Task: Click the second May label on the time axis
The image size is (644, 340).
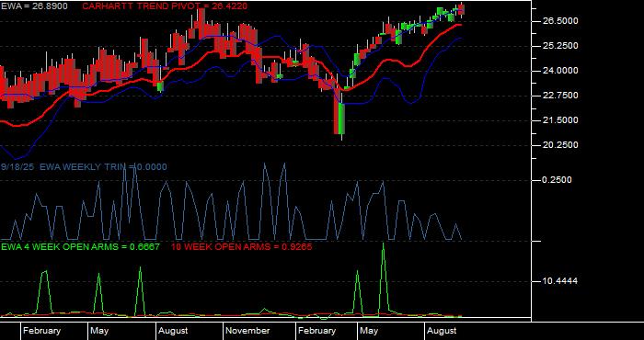Action: tap(368, 331)
